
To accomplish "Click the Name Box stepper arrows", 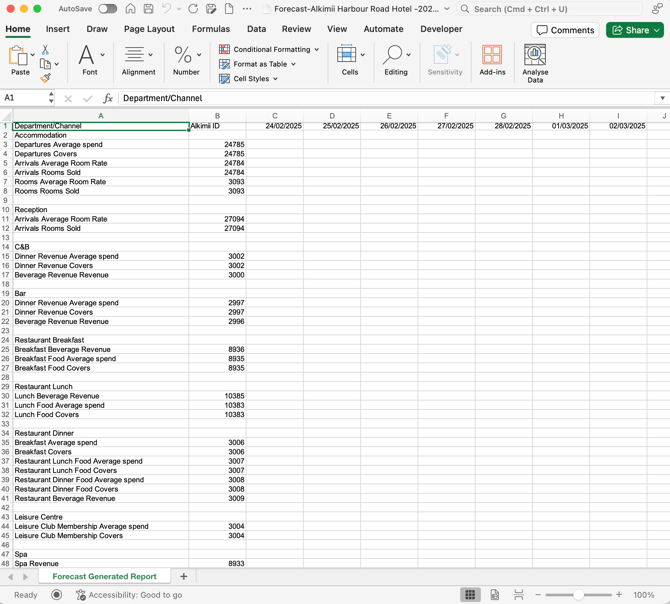I will click(x=51, y=98).
